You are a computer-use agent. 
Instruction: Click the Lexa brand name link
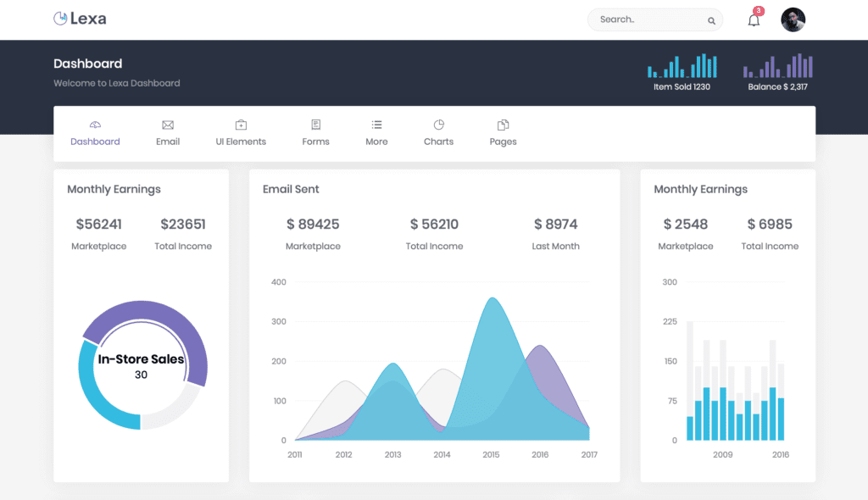coord(88,19)
